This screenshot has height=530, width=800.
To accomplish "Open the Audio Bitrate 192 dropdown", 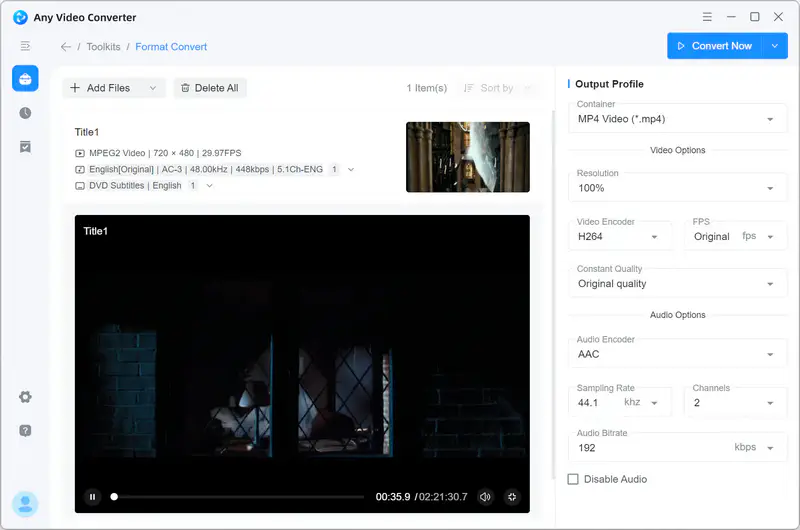I will (x=678, y=447).
